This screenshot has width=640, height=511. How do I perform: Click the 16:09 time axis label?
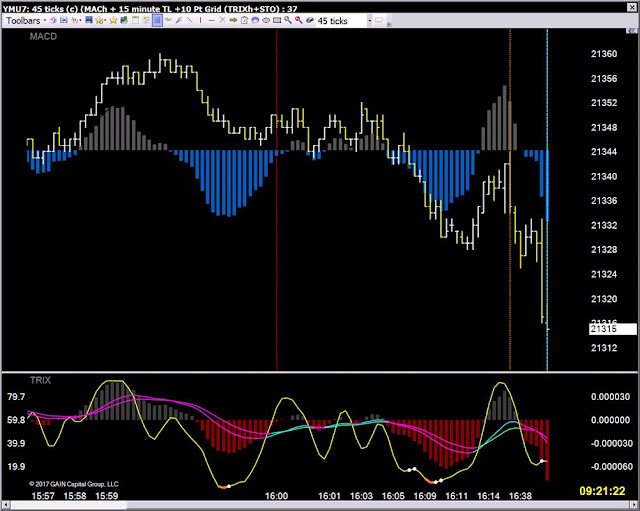tap(425, 496)
